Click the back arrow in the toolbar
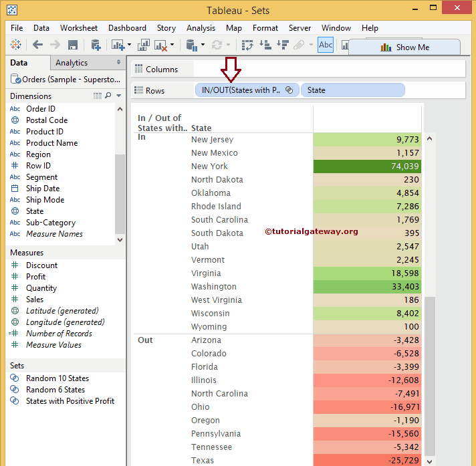This screenshot has height=466, width=476. (x=38, y=45)
